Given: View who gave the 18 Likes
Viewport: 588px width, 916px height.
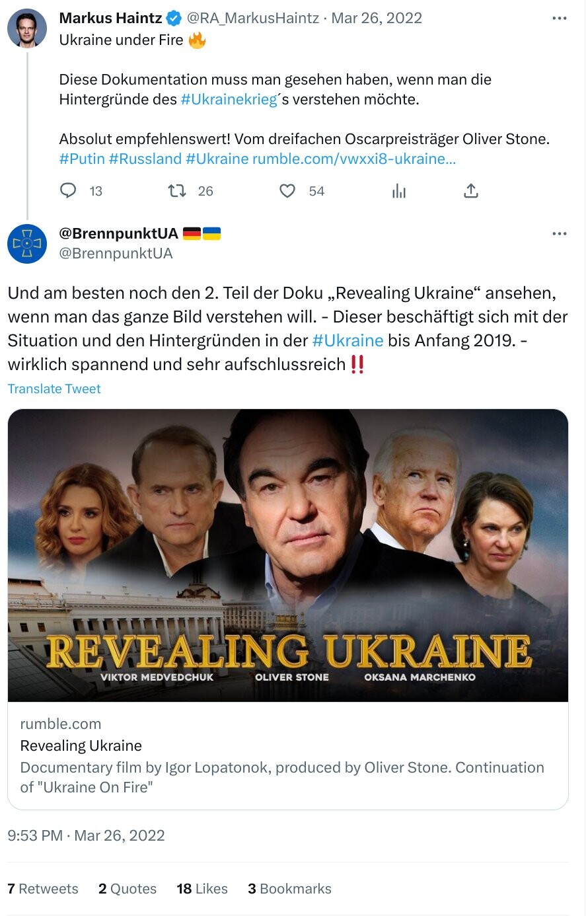Looking at the screenshot, I should (202, 888).
